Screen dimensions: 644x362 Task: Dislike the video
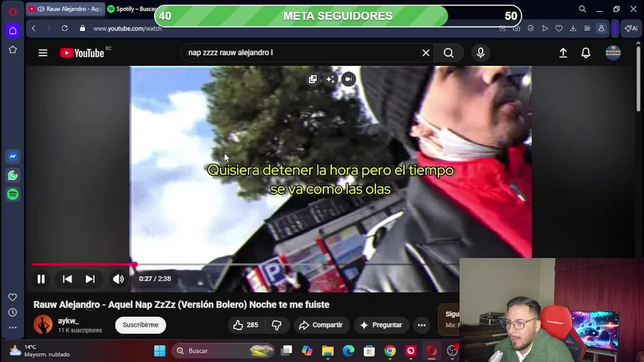click(277, 325)
